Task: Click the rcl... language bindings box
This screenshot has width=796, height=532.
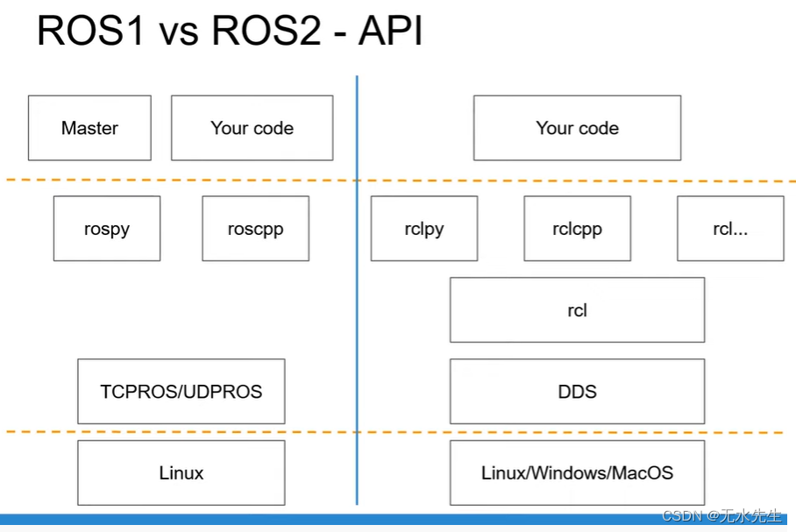Action: click(730, 229)
